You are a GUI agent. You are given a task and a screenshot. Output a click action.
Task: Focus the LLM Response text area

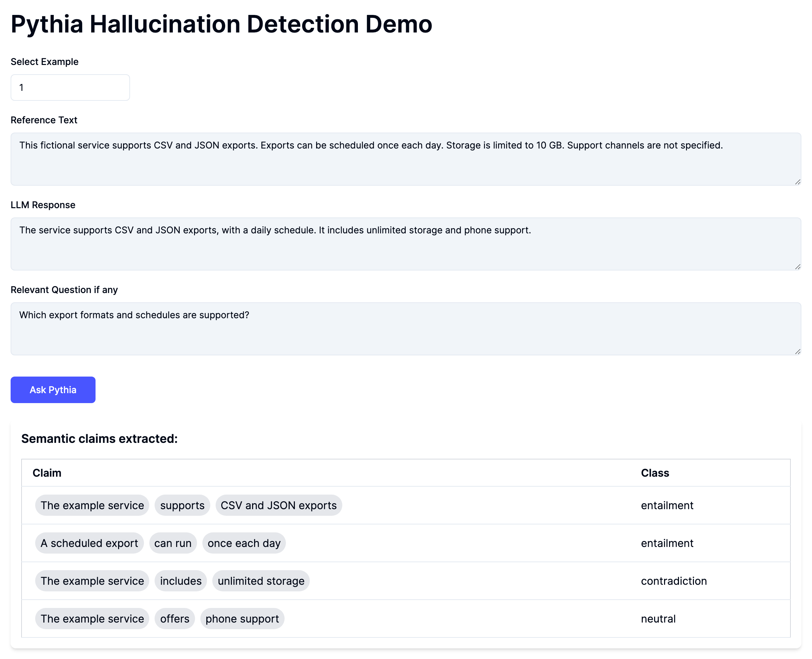(x=406, y=244)
